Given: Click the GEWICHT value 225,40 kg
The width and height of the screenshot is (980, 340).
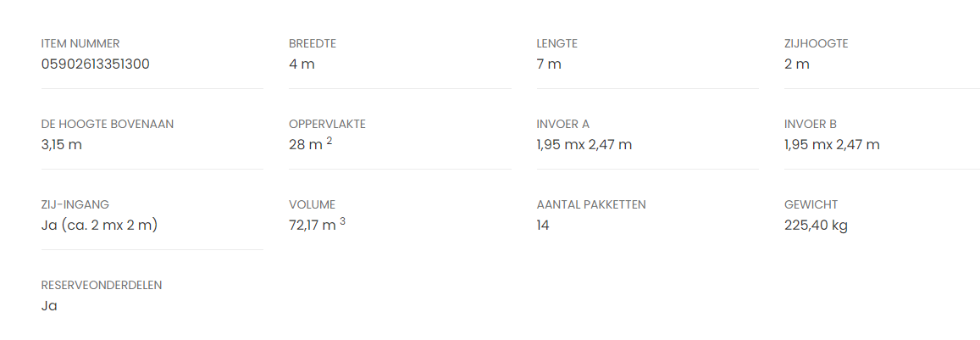Looking at the screenshot, I should (816, 226).
